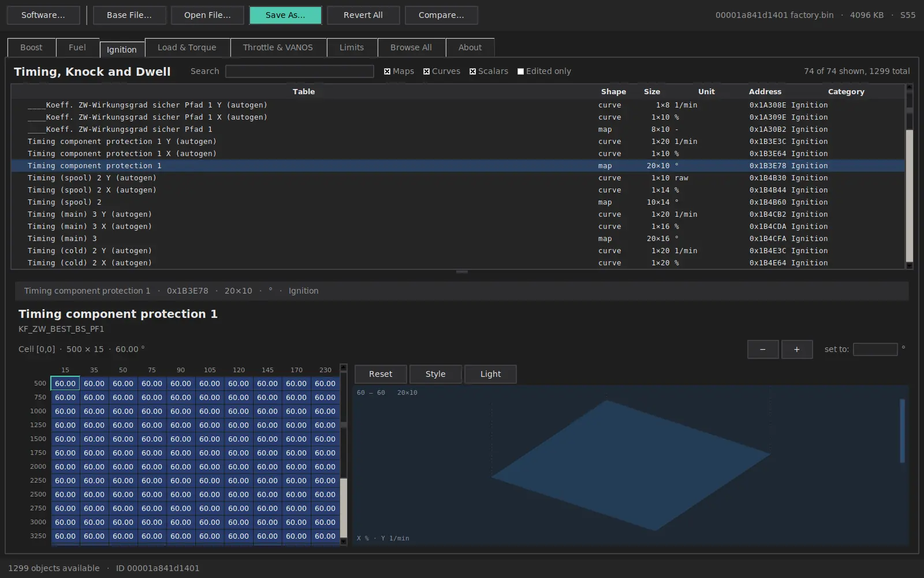This screenshot has width=924, height=578.
Task: Click the 2000 row axis header
Action: (x=38, y=466)
